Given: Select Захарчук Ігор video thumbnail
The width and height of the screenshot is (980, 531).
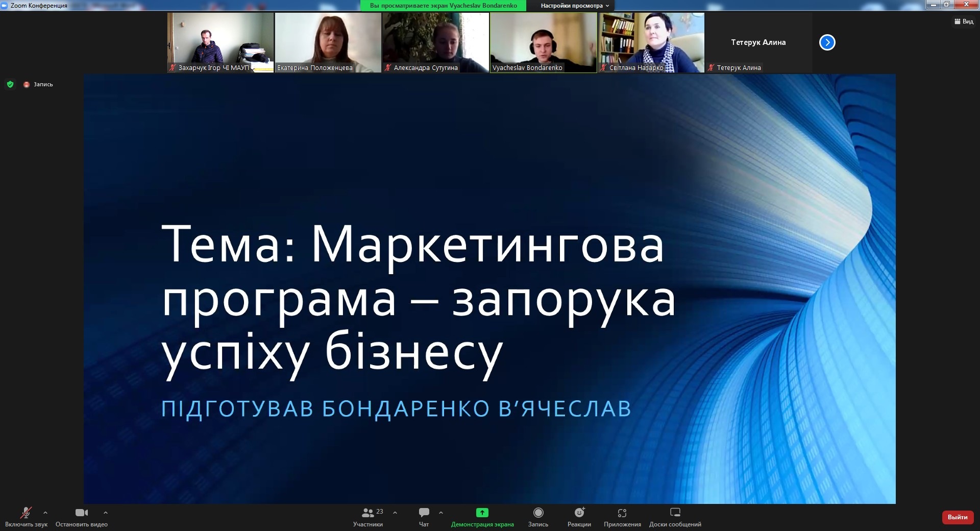Looking at the screenshot, I should coord(220,42).
